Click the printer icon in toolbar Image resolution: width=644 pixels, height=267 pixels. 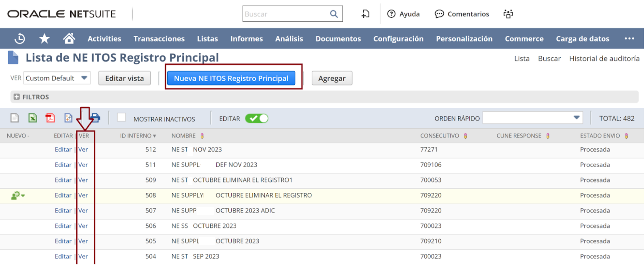click(95, 118)
